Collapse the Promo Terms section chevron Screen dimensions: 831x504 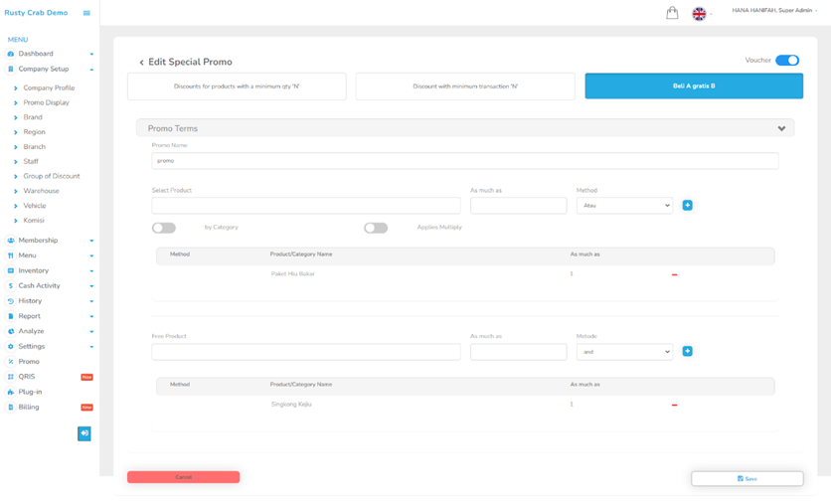click(x=781, y=128)
